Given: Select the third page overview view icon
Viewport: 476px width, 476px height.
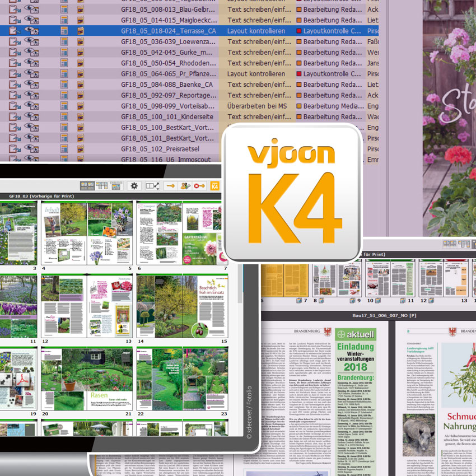Looking at the screenshot, I should click(x=116, y=186).
